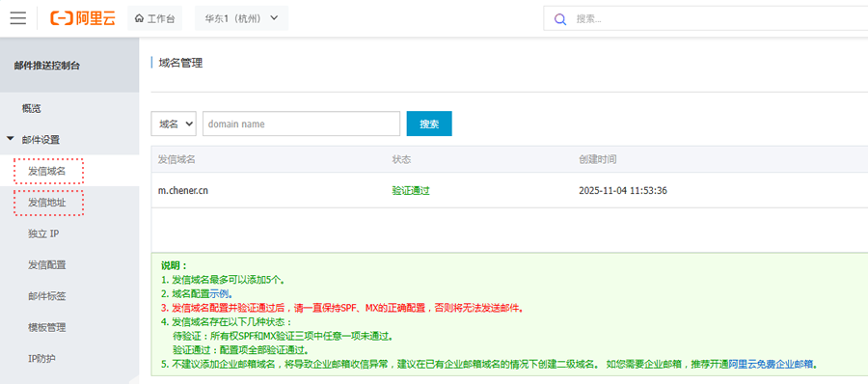The image size is (868, 384).
Task: Open IP防护 in the sidebar
Action: click(x=41, y=359)
